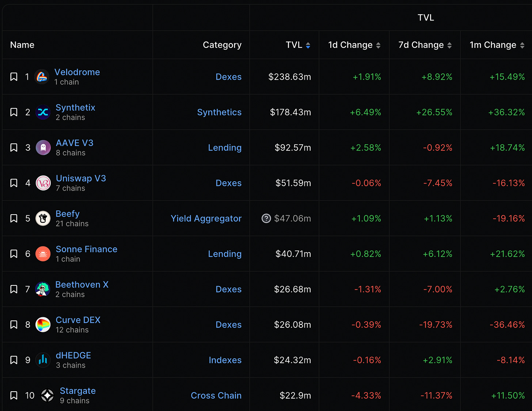Open the Stargate protocol link
This screenshot has height=411, width=532.
coord(78,391)
